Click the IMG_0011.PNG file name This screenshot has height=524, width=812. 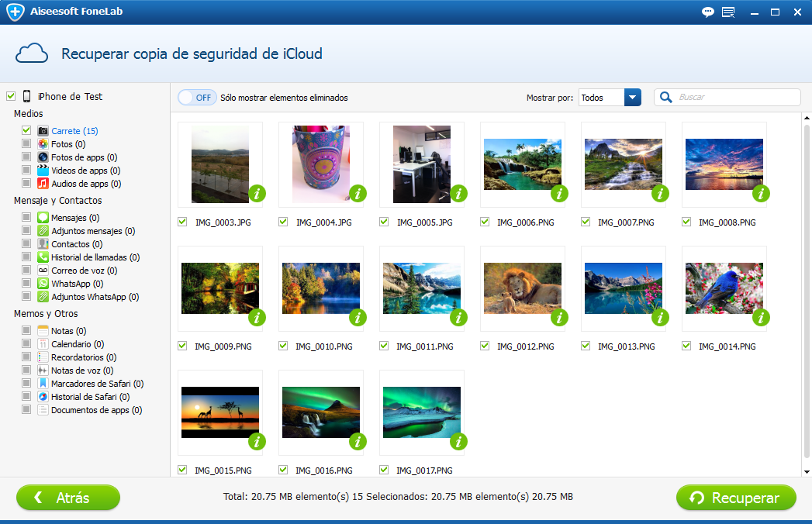pos(425,346)
